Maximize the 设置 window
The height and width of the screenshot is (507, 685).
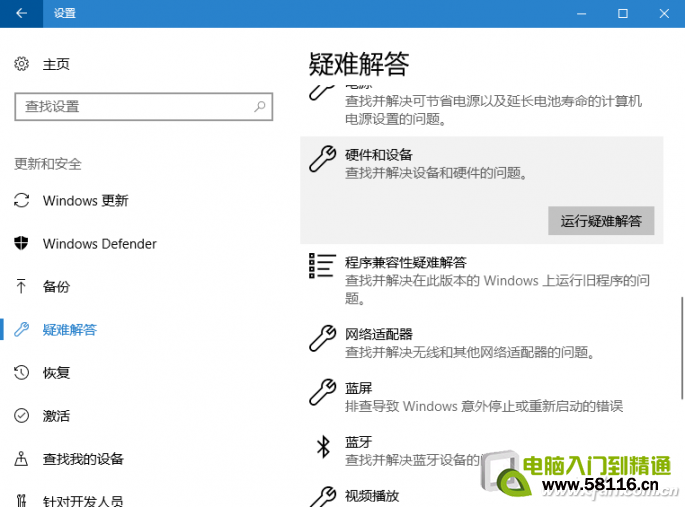[x=623, y=14]
